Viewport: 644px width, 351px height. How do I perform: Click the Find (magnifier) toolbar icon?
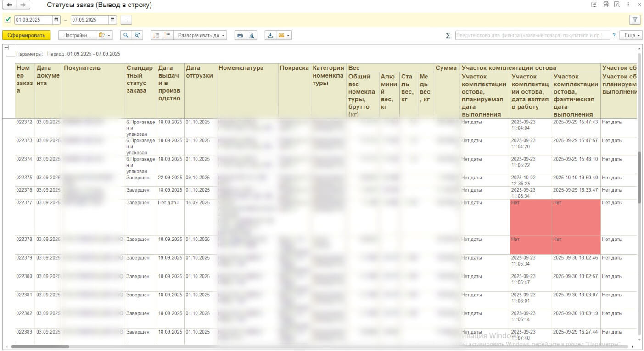pos(126,35)
